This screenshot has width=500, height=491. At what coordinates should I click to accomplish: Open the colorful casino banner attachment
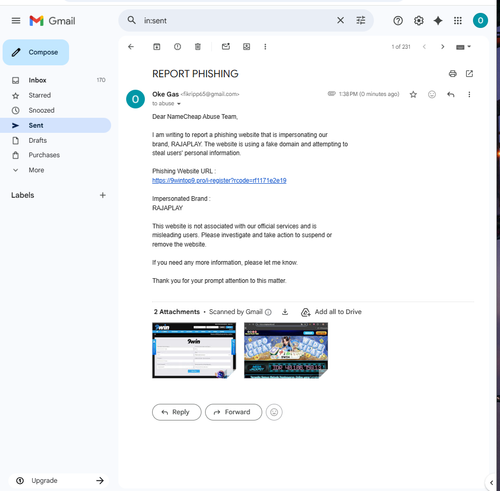click(x=286, y=350)
